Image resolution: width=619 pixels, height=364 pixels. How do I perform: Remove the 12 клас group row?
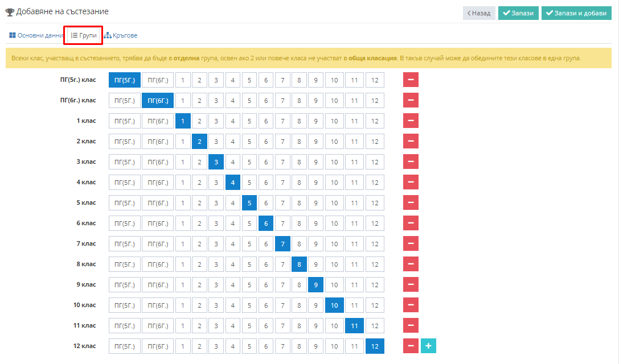(x=410, y=346)
